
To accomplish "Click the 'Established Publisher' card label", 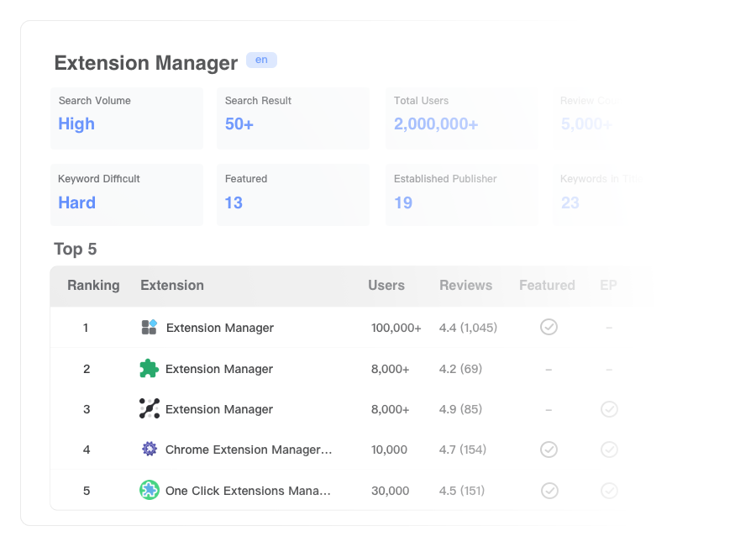I will pyautogui.click(x=445, y=178).
